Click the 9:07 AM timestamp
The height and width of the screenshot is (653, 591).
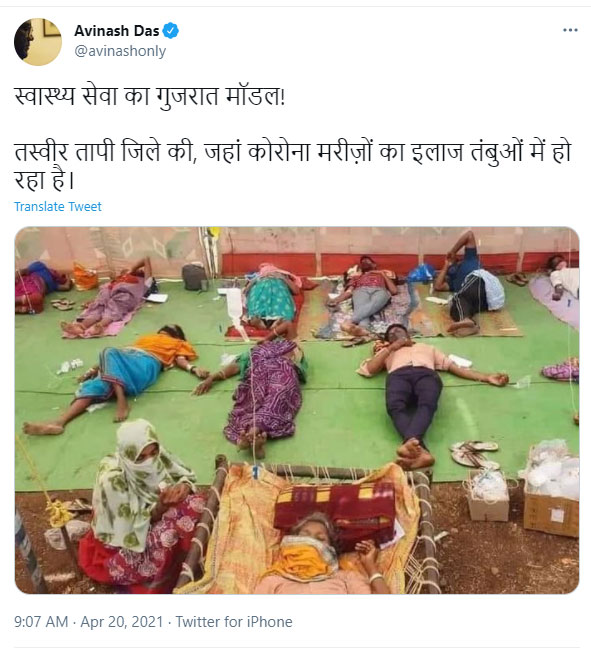click(x=41, y=622)
